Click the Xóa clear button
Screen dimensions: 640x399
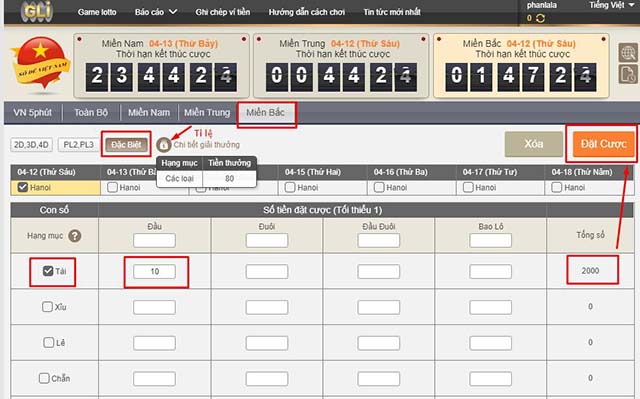click(x=533, y=144)
